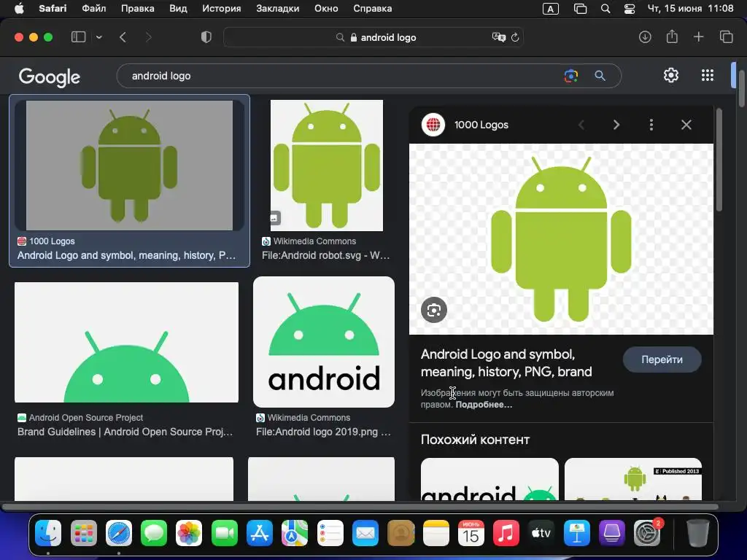Show Safari downloads
This screenshot has width=747, height=560.
[645, 37]
